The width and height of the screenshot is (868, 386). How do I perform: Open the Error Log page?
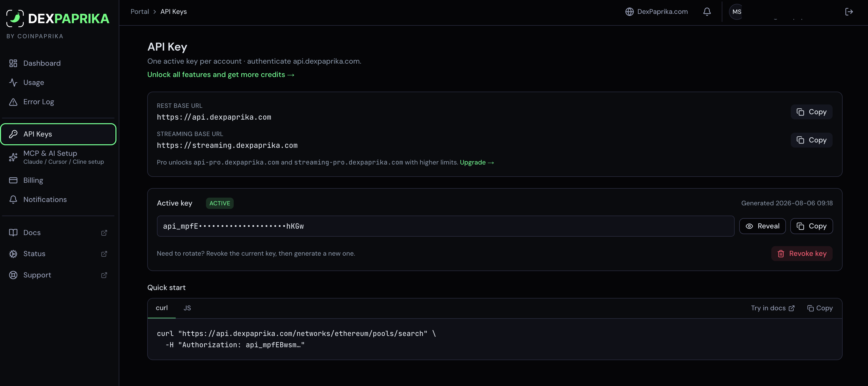[x=58, y=101]
